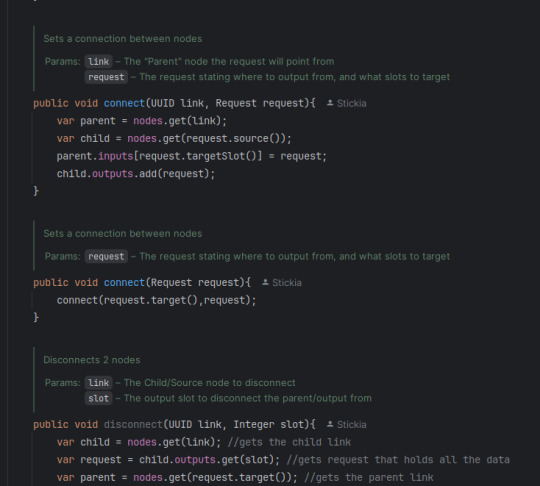This screenshot has width=540, height=486.
Task: Click the comment '//gets the child link'
Action: [289, 442]
